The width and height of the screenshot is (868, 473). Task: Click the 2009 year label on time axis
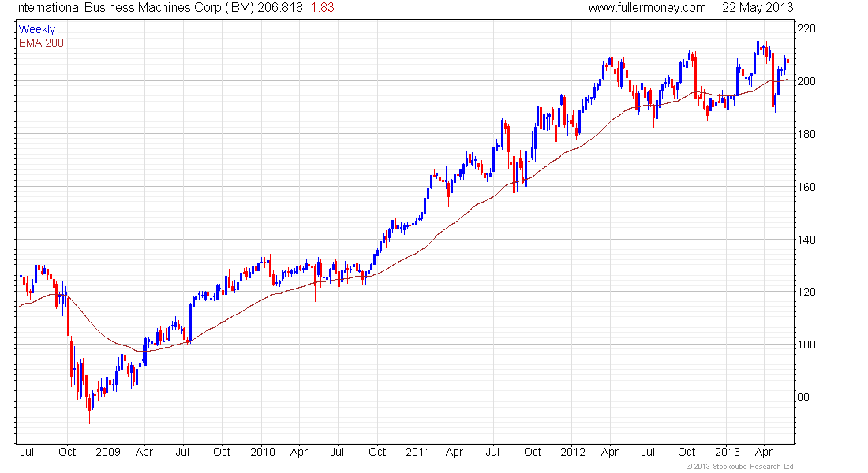108,452
